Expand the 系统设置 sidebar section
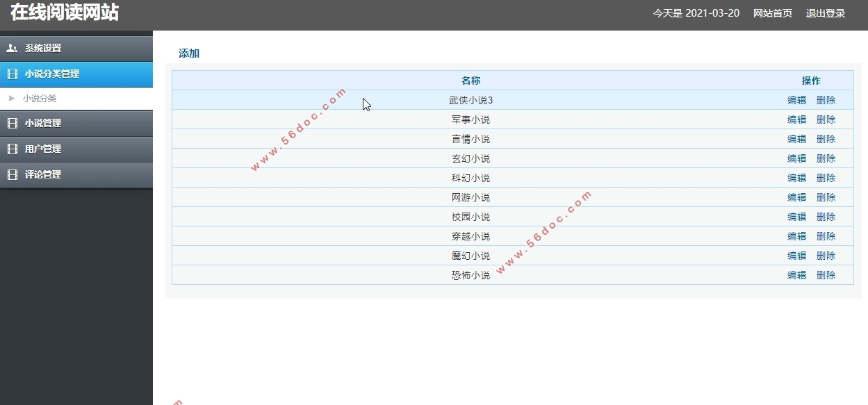This screenshot has width=868, height=405. pos(43,48)
